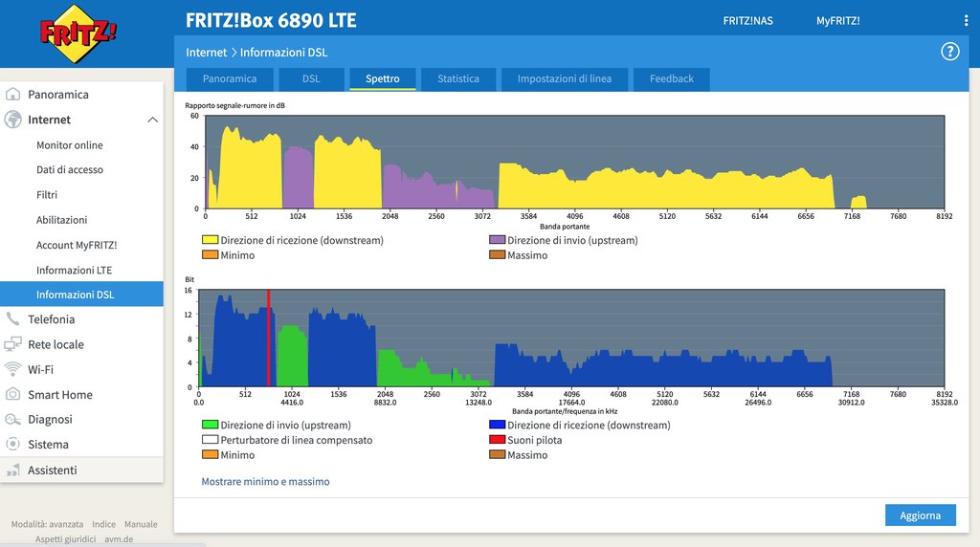Open MyFRITZ! in the header
980x547 pixels.
(x=837, y=21)
